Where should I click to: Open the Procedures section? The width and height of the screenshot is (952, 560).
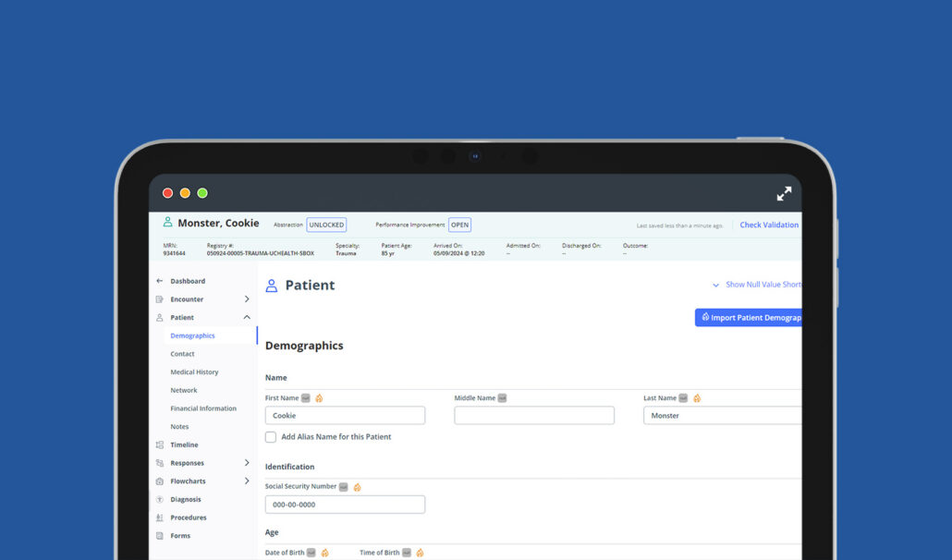[189, 517]
